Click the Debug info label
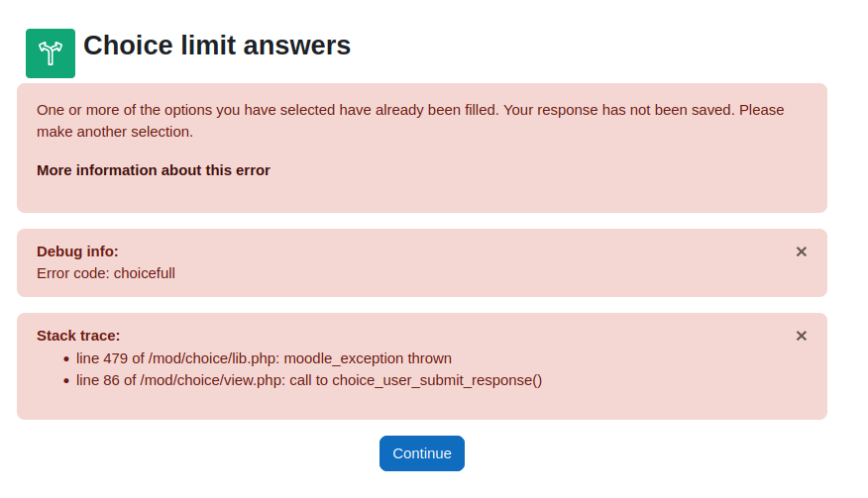 [x=77, y=251]
